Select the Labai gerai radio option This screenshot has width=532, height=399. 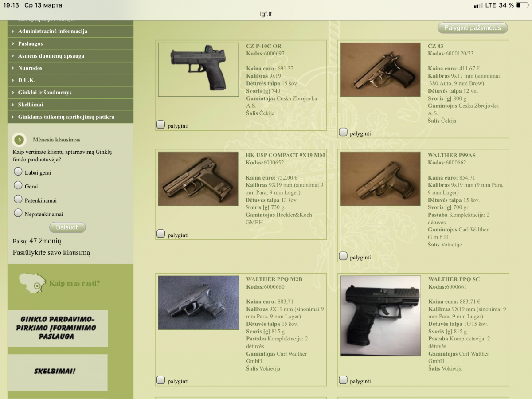pyautogui.click(x=18, y=172)
